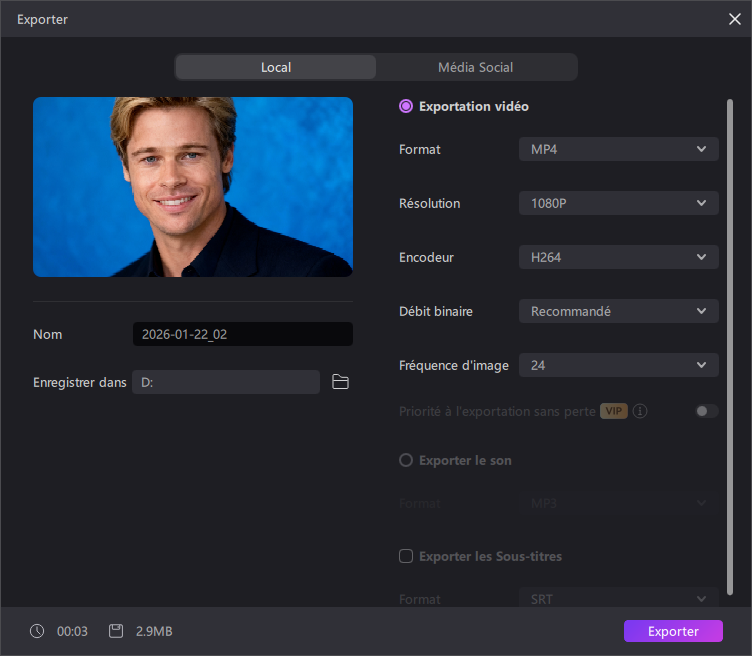Image resolution: width=752 pixels, height=656 pixels.
Task: Click the video preview thumbnail
Action: (x=193, y=187)
